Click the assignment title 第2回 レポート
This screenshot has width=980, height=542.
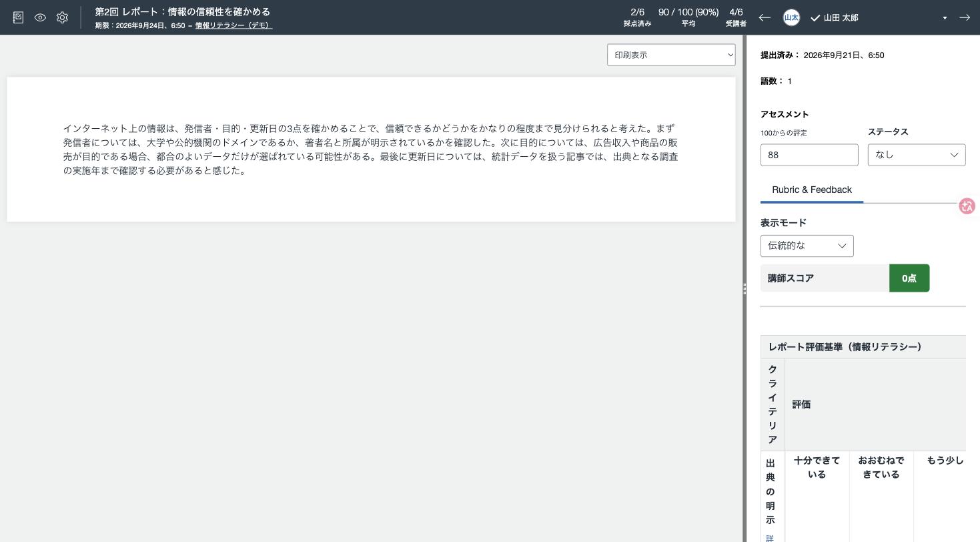click(x=183, y=11)
